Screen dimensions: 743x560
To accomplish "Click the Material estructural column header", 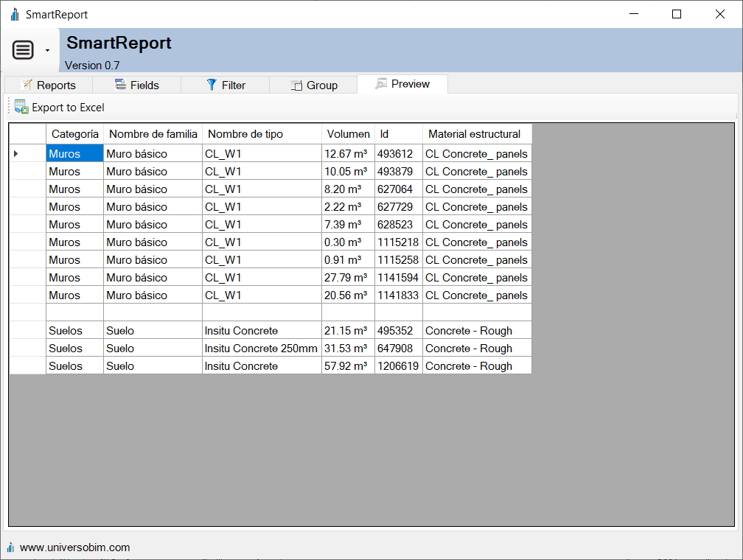I will (x=477, y=134).
